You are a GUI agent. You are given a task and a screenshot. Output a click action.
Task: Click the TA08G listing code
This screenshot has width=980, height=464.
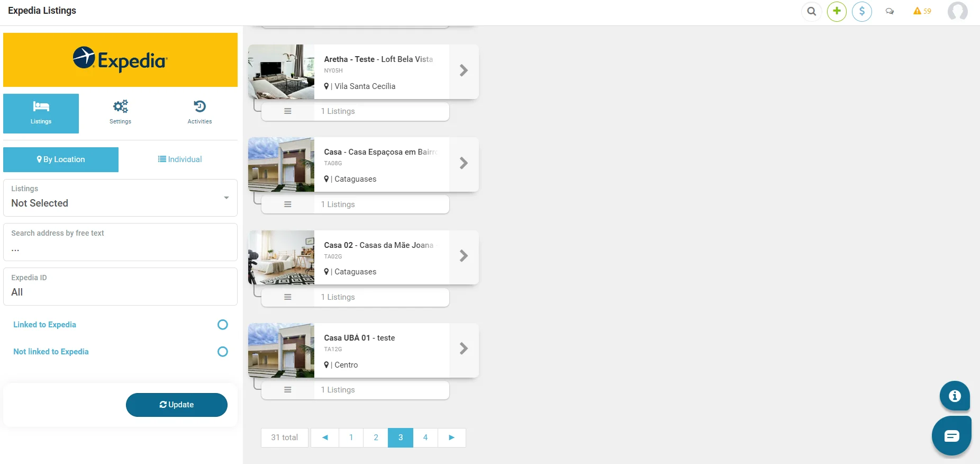click(x=333, y=163)
